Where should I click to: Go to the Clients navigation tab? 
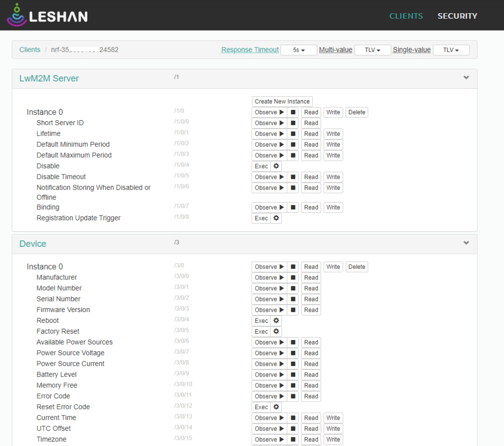pos(406,16)
